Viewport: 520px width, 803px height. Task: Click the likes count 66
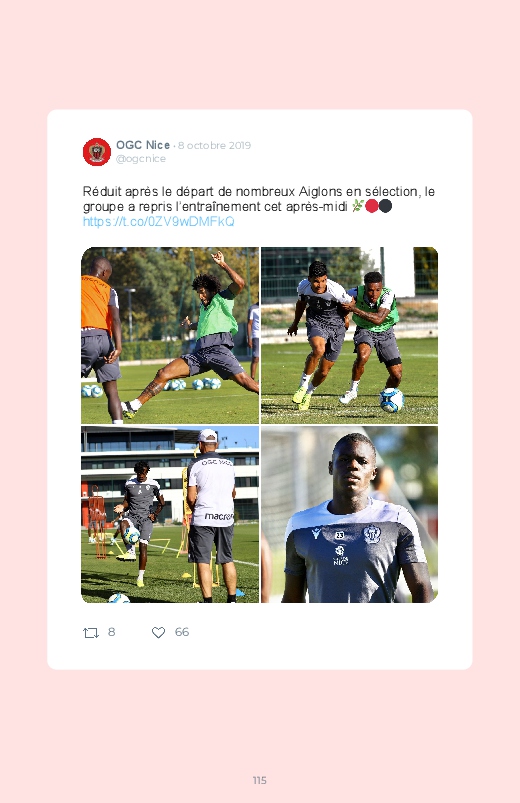click(x=182, y=632)
